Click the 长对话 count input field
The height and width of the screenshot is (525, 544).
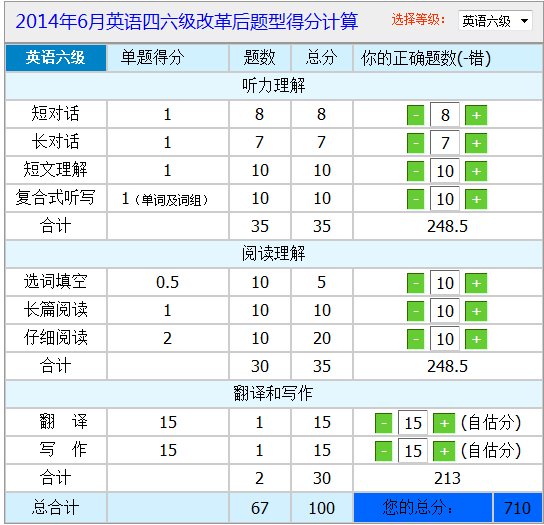[444, 143]
